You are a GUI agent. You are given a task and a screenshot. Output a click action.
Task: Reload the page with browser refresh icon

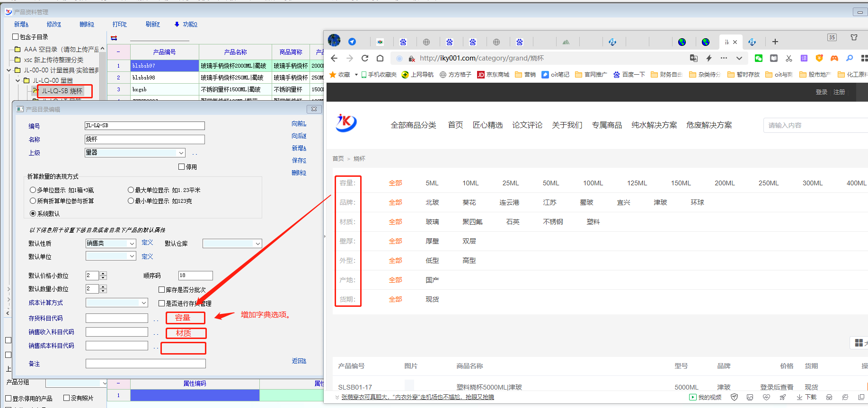365,58
